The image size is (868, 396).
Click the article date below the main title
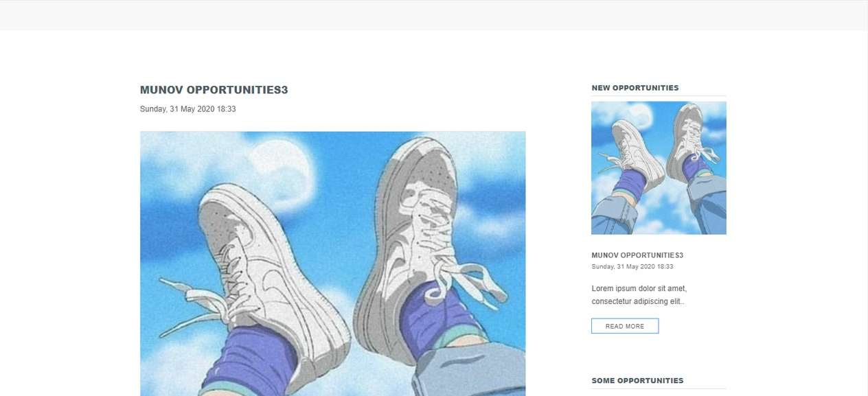[188, 109]
